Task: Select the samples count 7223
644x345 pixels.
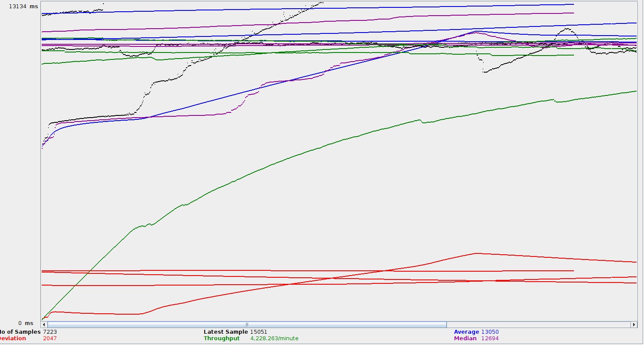Action: 50,332
